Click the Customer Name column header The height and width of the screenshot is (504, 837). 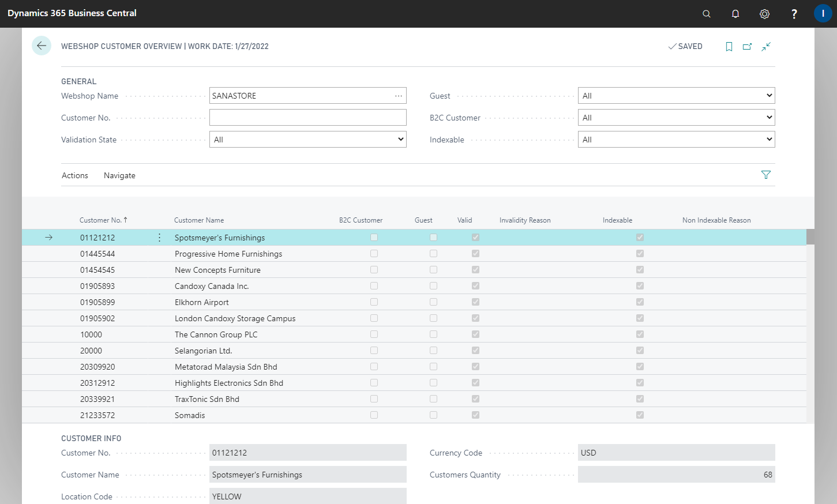coord(199,220)
